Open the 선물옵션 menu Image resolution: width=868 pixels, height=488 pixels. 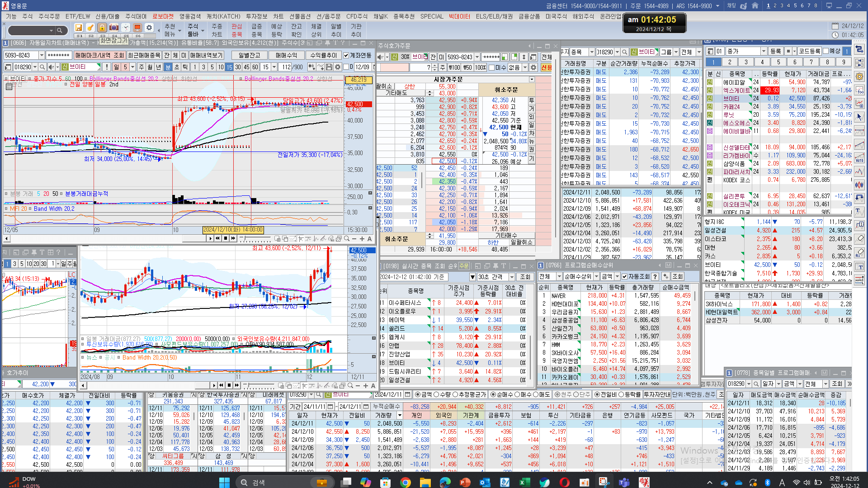pyautogui.click(x=300, y=16)
